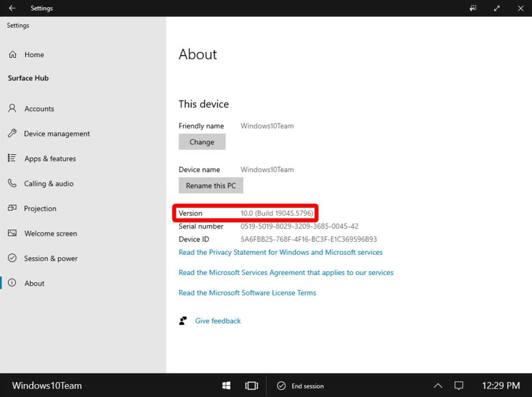Open Apps & features settings
Viewport: 532px width, 397px height.
coord(83,158)
